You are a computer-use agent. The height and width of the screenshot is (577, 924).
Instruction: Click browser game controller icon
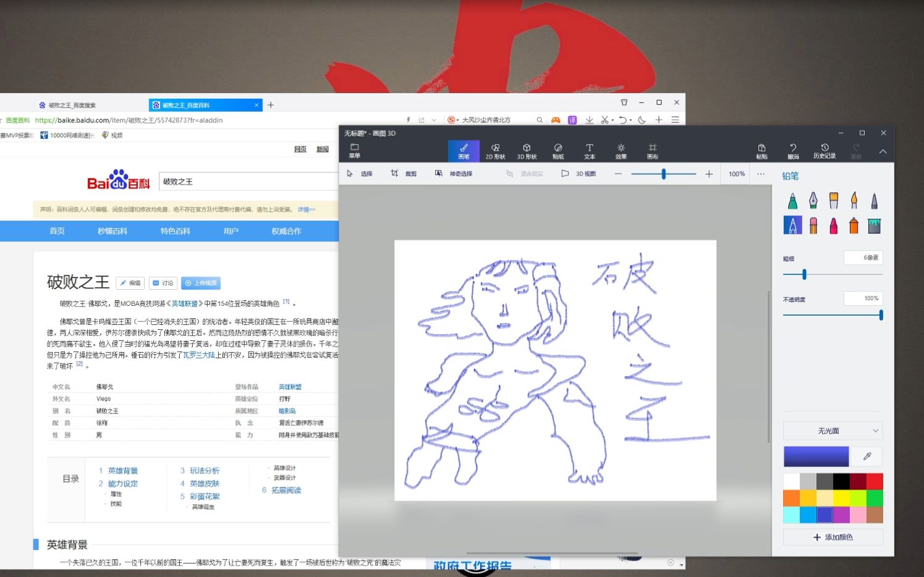pos(556,120)
